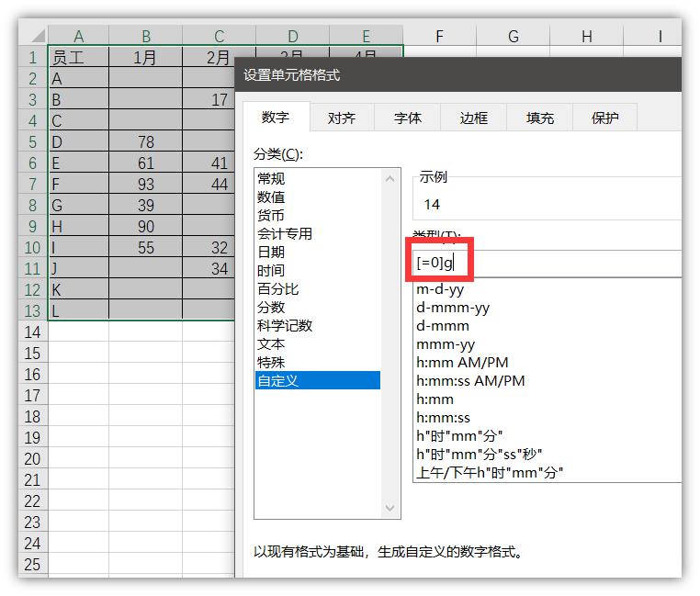Screen dimensions: 700x596
Task: Click category list scroll down arrow
Action: click(x=390, y=508)
